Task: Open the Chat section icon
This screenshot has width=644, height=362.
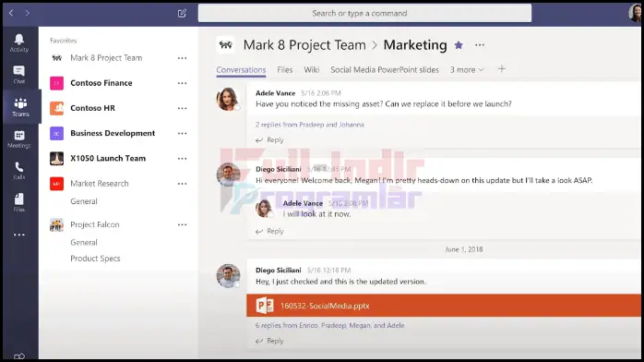Action: coord(19,75)
